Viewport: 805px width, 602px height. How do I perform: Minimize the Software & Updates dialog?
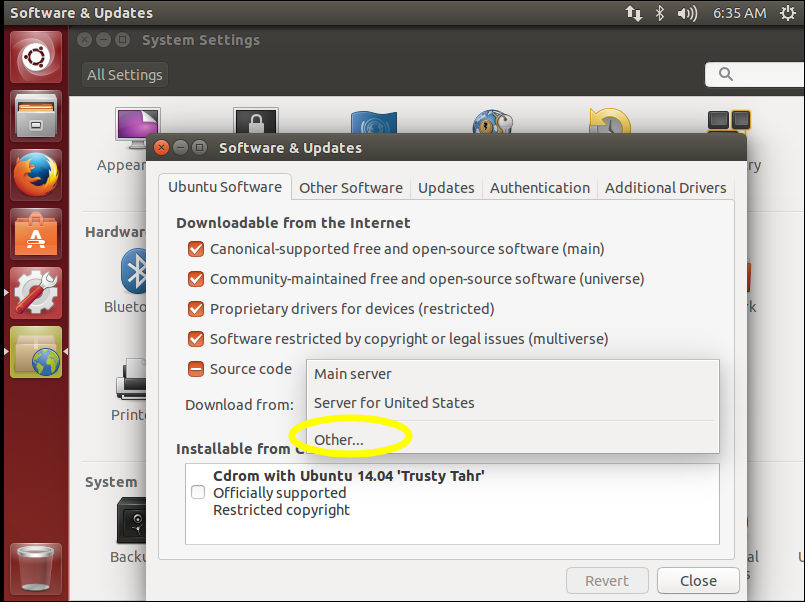(180, 148)
